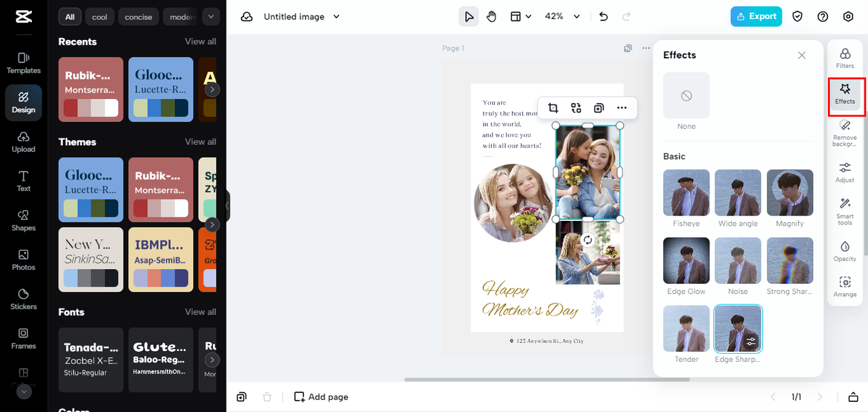The height and width of the screenshot is (412, 868).
Task: Click Add page button
Action: coord(321,397)
